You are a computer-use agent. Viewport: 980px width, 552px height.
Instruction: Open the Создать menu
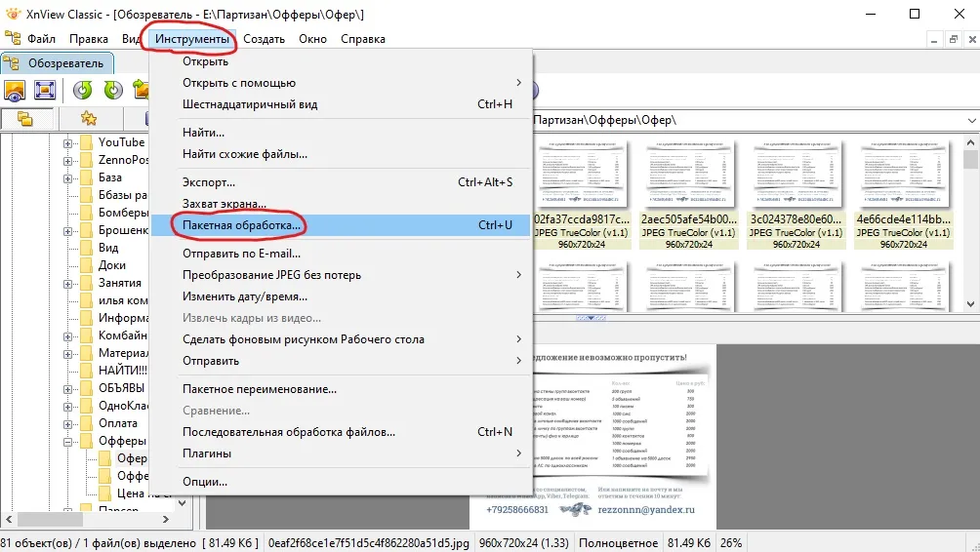pos(264,39)
